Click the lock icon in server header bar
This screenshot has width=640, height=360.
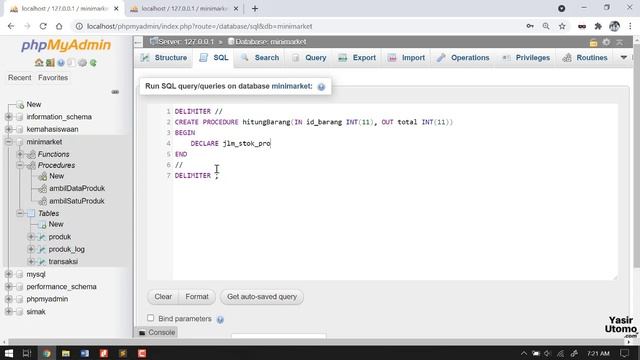click(593, 42)
